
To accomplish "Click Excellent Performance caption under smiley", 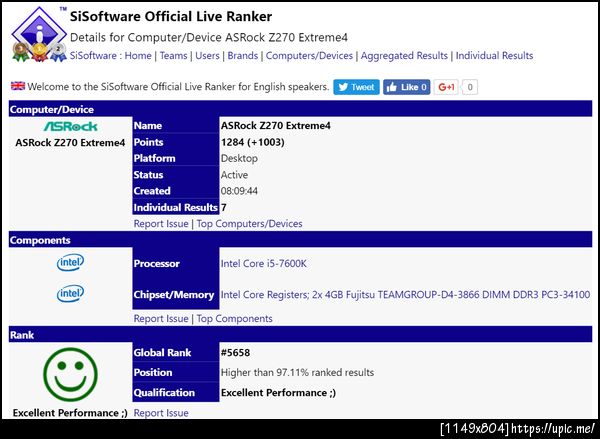I will pyautogui.click(x=70, y=413).
